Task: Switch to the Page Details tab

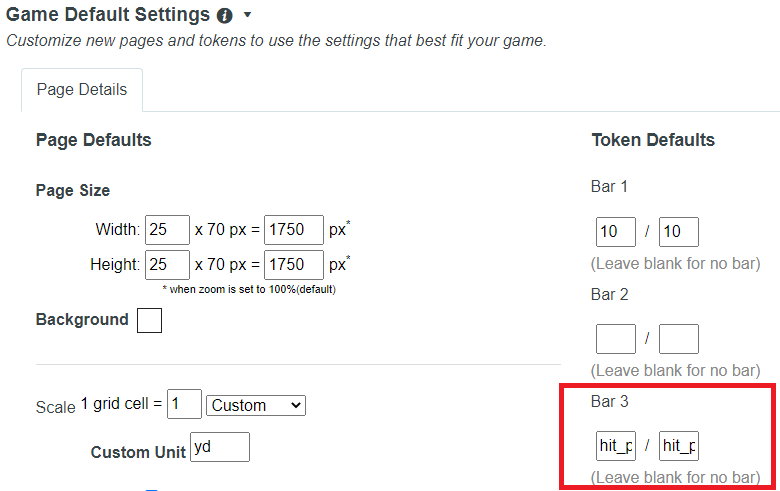Action: (x=82, y=90)
